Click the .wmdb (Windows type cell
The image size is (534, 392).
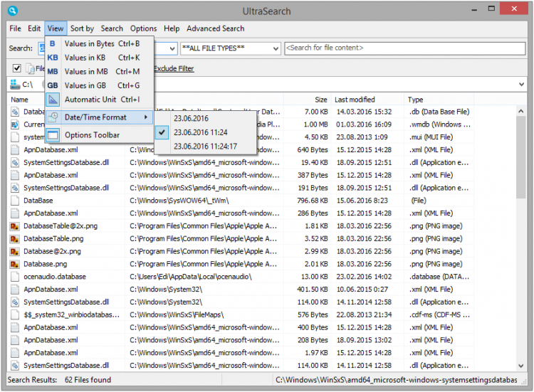440,125
